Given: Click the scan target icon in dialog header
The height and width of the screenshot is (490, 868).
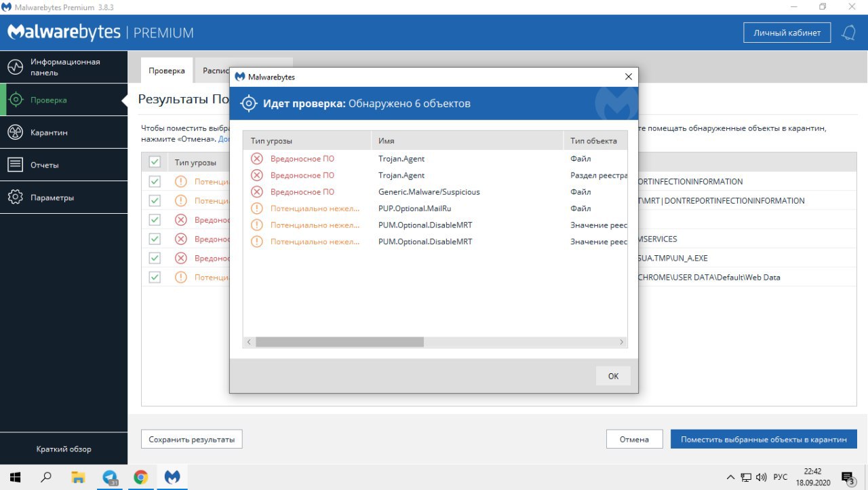Looking at the screenshot, I should click(249, 104).
